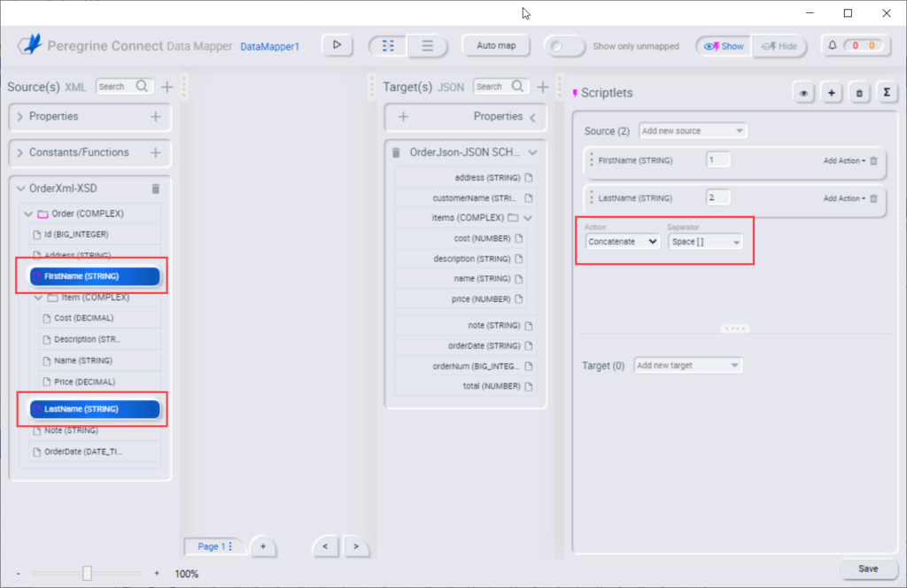
Task: Select the FirstName (STRING) source node
Action: tap(95, 276)
